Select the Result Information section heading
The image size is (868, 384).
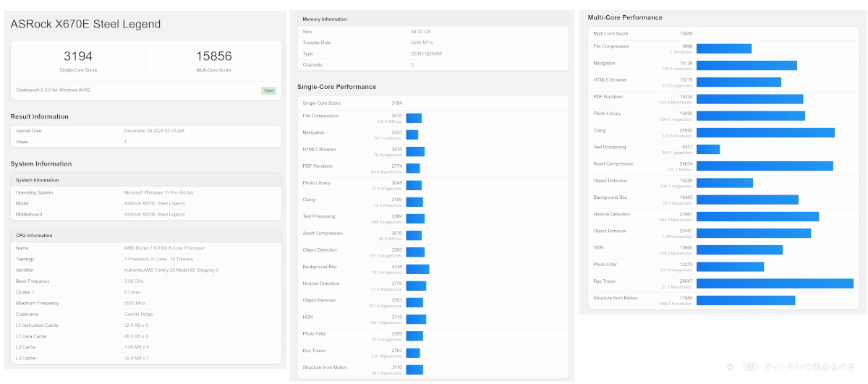(40, 116)
